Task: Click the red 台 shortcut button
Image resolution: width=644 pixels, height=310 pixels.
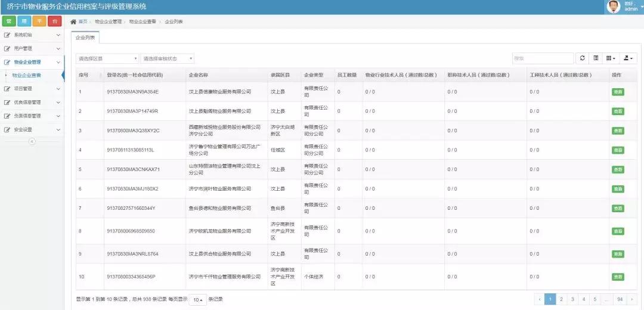Action: [55, 21]
